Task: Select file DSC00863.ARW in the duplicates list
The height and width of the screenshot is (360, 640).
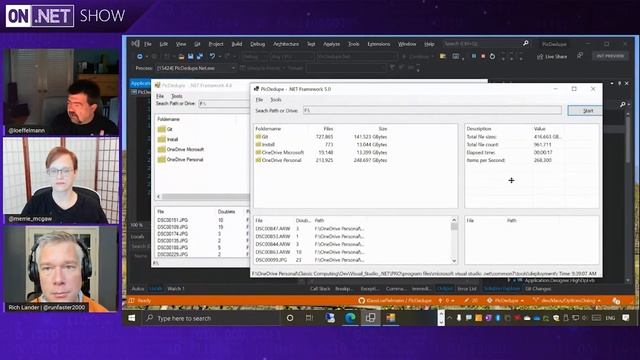Action: click(x=273, y=252)
